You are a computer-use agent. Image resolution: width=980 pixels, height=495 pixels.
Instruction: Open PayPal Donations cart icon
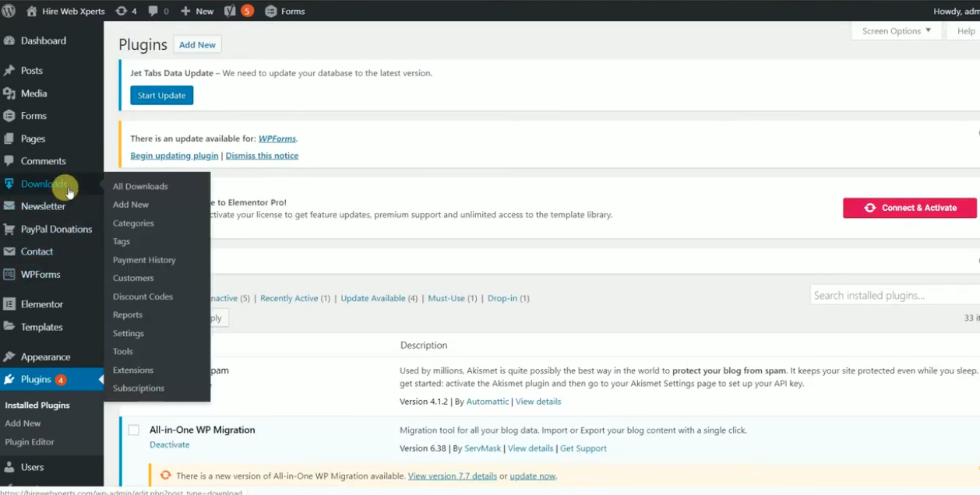coord(9,230)
